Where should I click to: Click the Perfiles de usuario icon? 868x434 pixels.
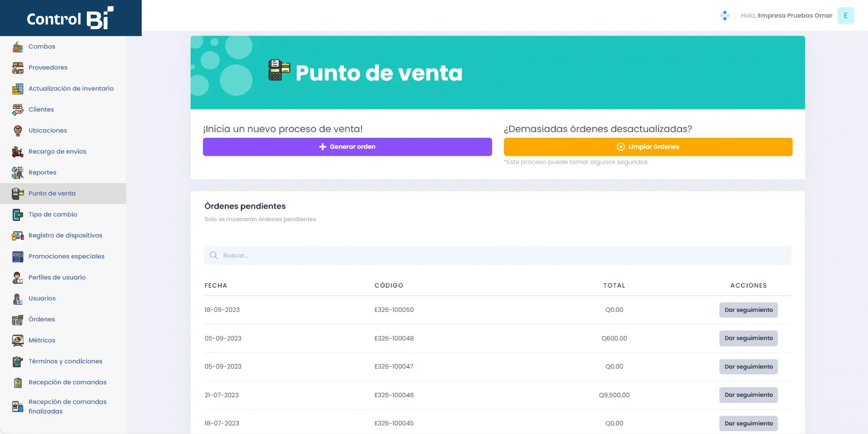point(18,278)
